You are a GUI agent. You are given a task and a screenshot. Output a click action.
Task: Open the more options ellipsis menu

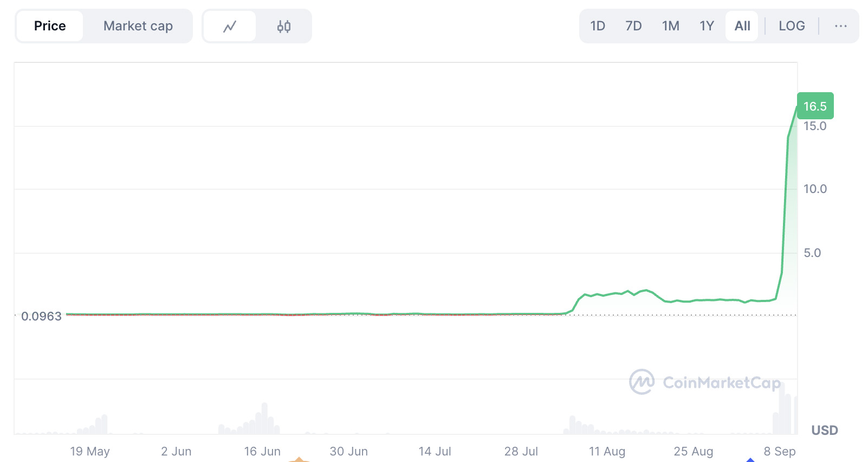click(840, 26)
